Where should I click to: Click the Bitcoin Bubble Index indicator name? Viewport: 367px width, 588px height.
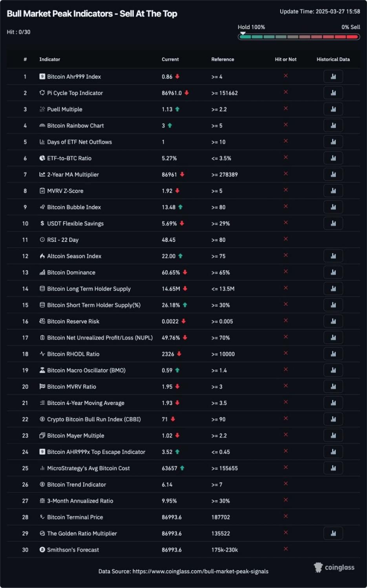(74, 207)
